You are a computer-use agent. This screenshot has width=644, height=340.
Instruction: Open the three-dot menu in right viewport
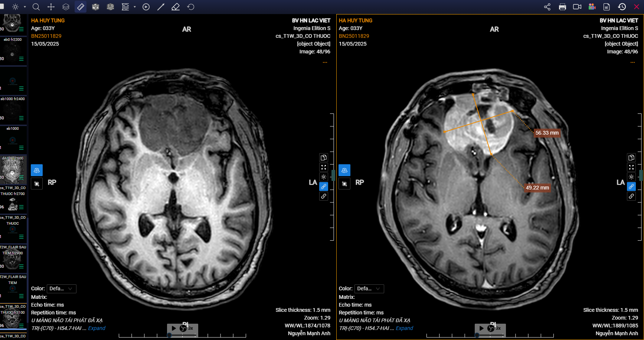632,62
